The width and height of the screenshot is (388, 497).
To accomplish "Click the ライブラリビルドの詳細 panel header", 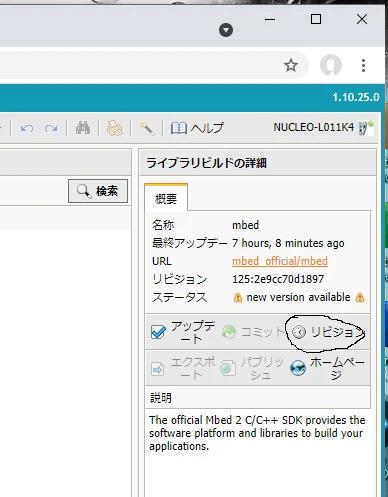I will point(258,163).
